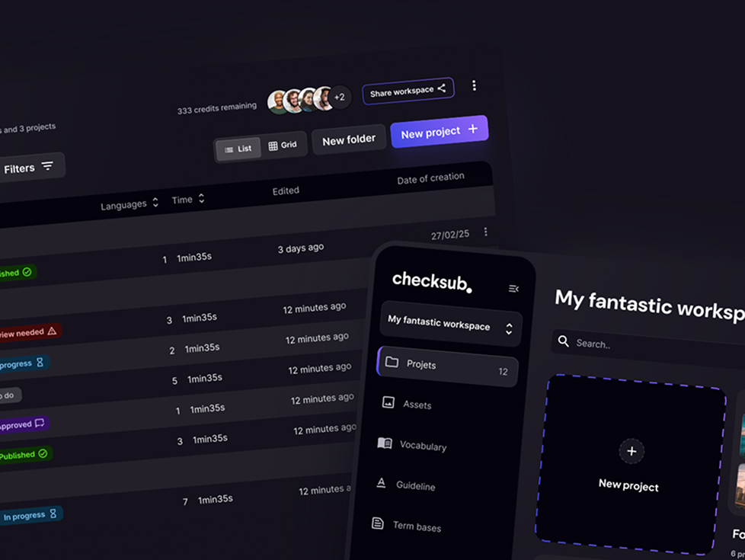Click the plus circle in New project card
Image resolution: width=745 pixels, height=560 pixels.
pos(631,451)
